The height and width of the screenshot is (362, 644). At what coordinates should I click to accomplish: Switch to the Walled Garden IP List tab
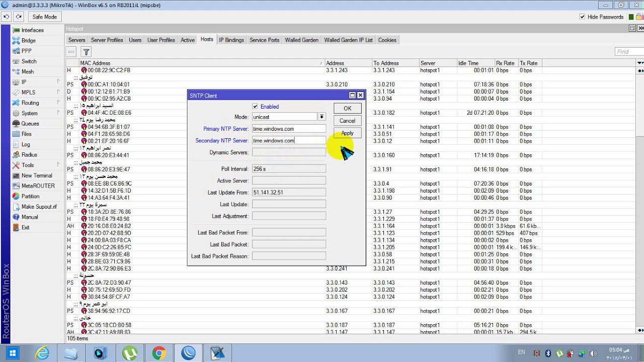point(349,40)
